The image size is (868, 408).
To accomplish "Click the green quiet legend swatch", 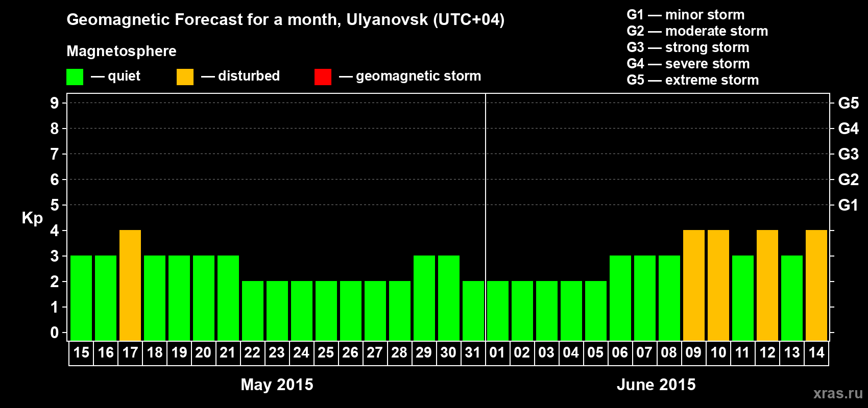I will point(75,77).
